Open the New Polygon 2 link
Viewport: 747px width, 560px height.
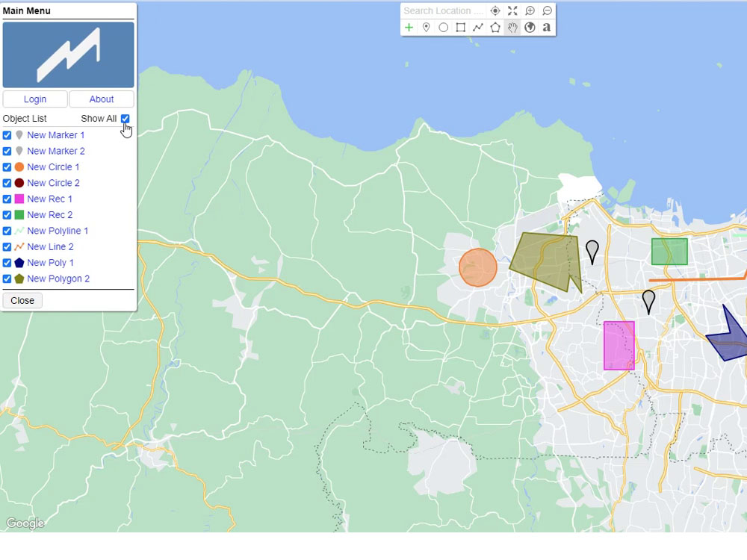(x=58, y=279)
